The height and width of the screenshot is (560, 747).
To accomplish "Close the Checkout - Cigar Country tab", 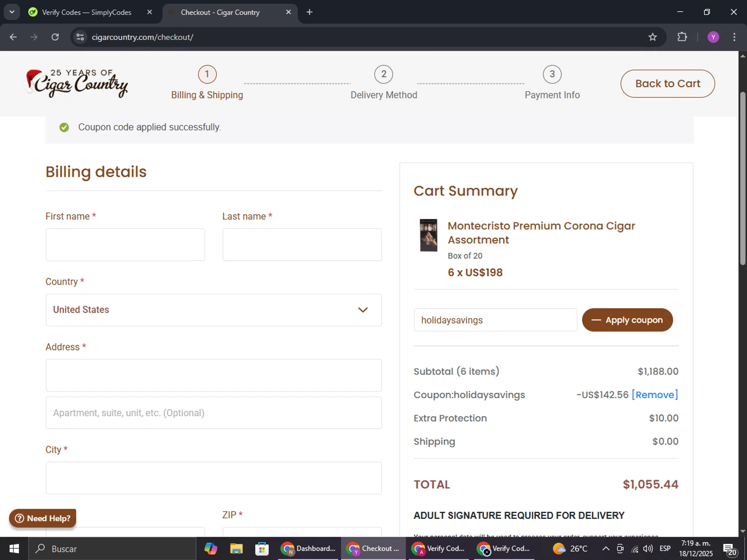I will [x=288, y=12].
